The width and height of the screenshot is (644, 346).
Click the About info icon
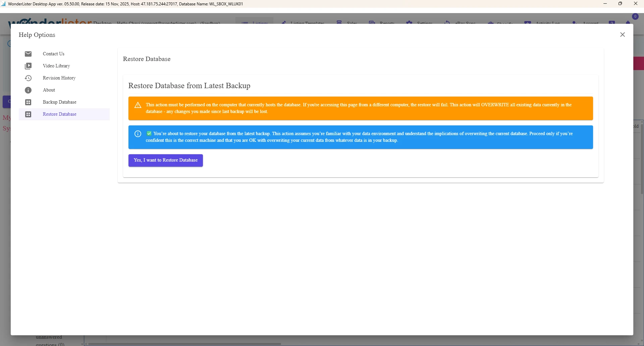[28, 90]
